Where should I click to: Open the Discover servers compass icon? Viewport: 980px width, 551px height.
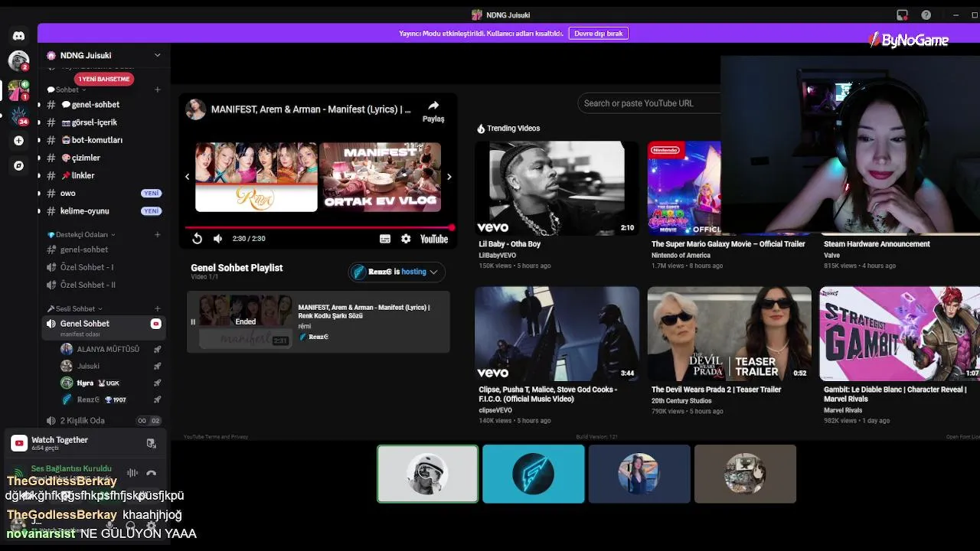pos(18,165)
